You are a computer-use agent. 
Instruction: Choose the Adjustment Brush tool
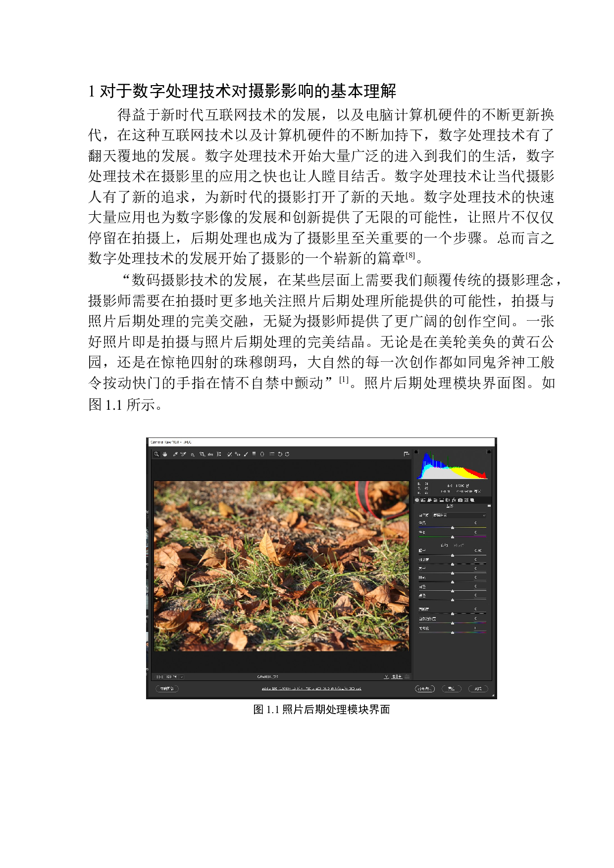tap(246, 454)
